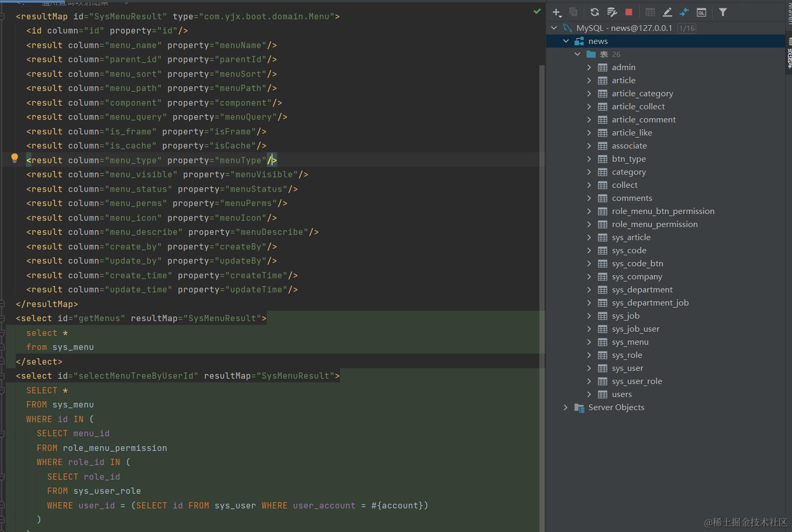This screenshot has width=792, height=532.
Task: Click the tables folder icon
Action: tap(591, 54)
